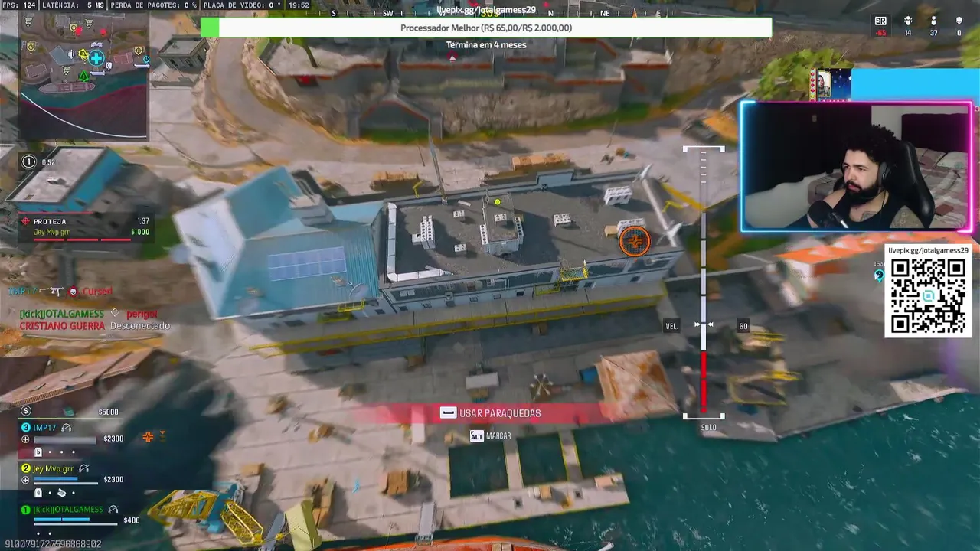Click the 60 speed value

click(743, 326)
